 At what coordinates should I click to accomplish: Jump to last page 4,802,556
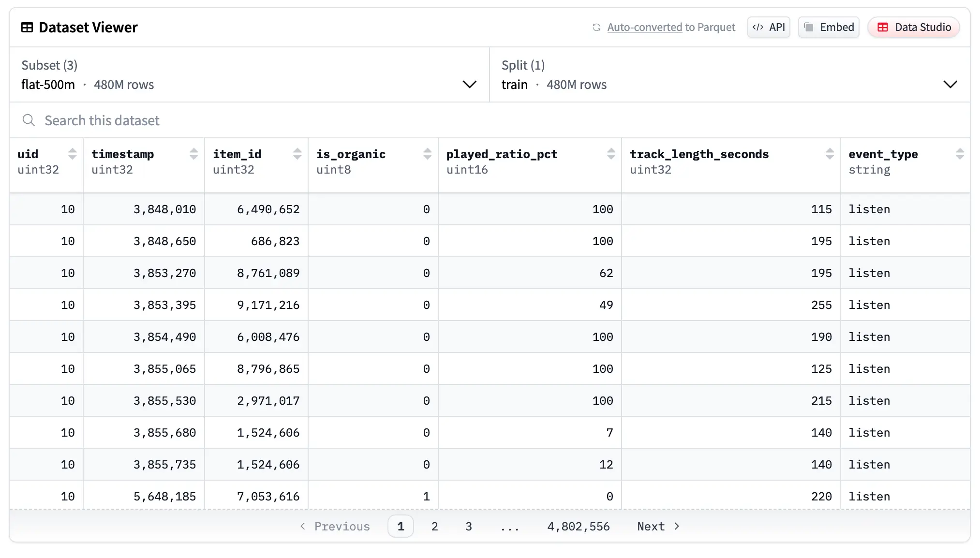click(578, 526)
